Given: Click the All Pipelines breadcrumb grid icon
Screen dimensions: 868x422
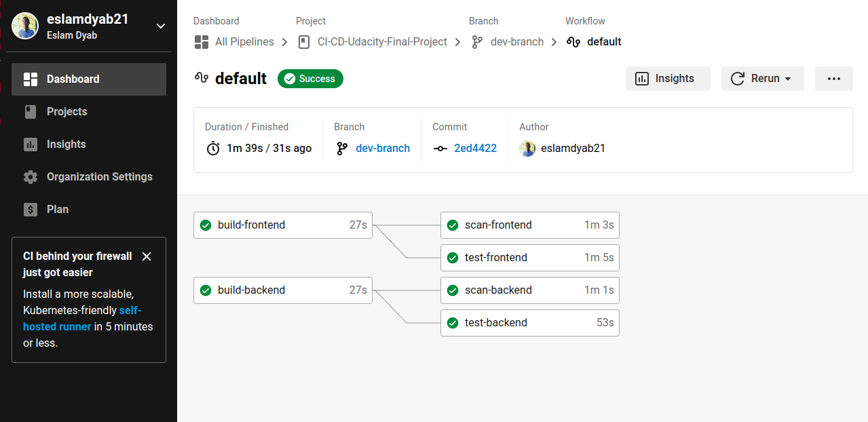Looking at the screenshot, I should [202, 42].
